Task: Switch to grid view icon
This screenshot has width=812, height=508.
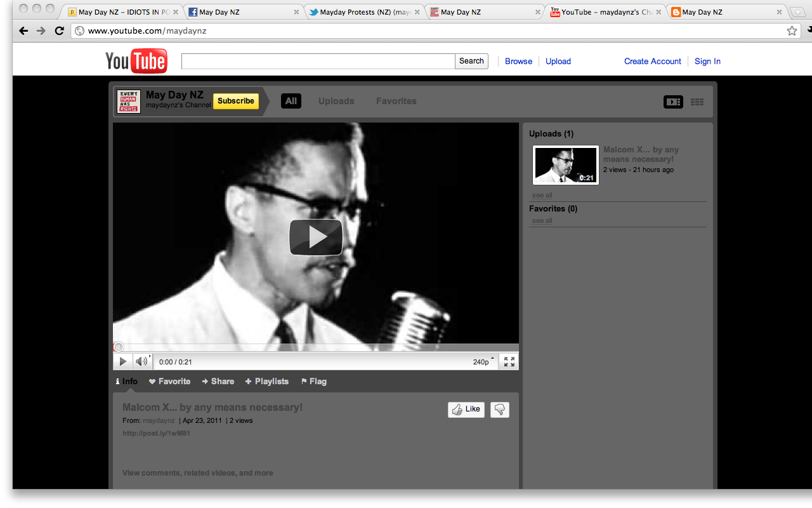Action: click(697, 102)
